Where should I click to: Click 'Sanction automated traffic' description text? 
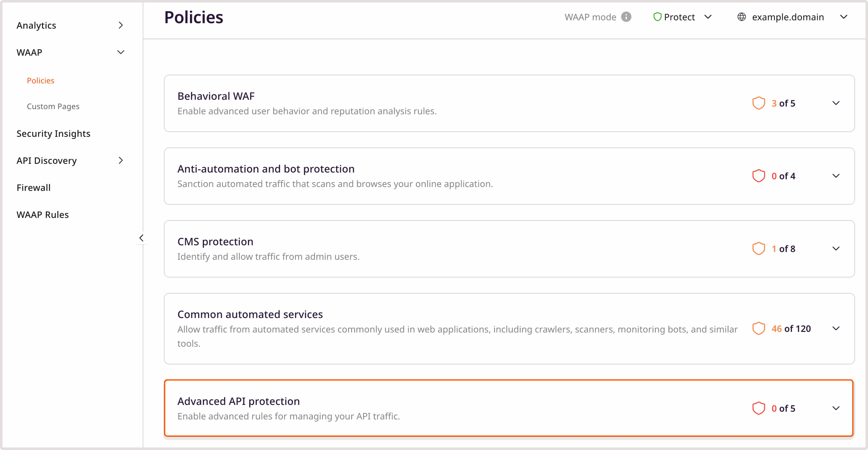[335, 184]
